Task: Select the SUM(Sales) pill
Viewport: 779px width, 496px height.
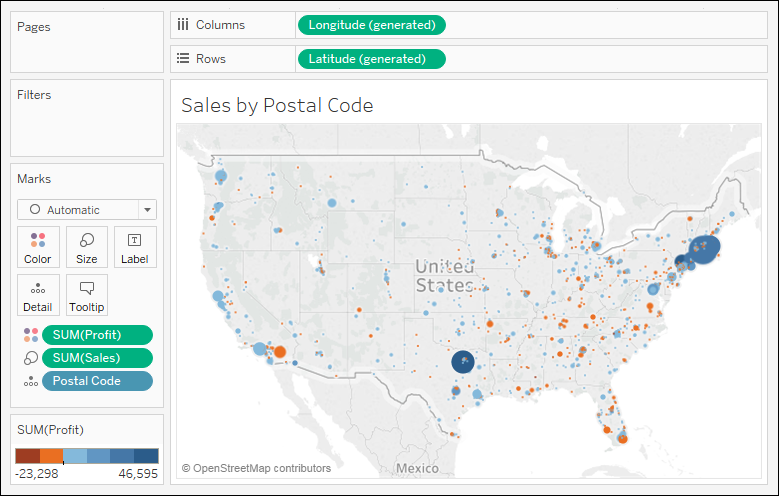Action: click(97, 358)
